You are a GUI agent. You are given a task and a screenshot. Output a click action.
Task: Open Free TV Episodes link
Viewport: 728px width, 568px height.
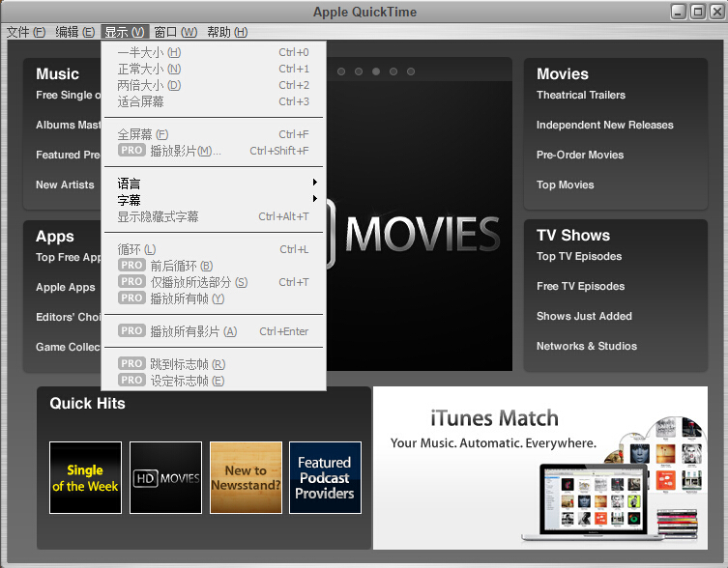point(580,286)
